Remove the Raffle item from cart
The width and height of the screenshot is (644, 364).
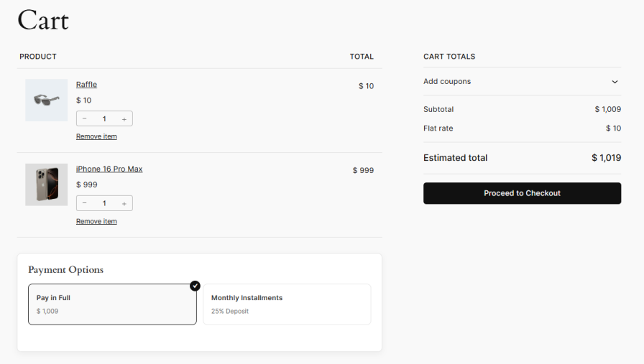coord(96,136)
